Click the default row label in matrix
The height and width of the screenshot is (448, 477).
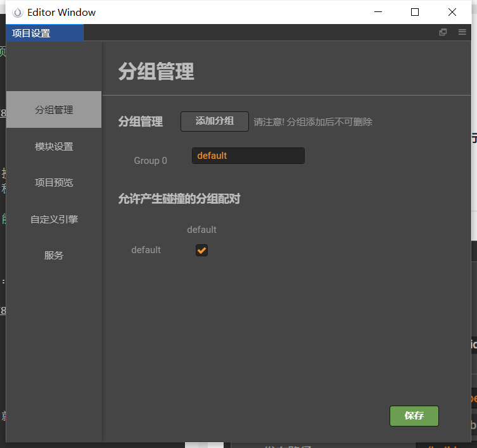(x=146, y=250)
